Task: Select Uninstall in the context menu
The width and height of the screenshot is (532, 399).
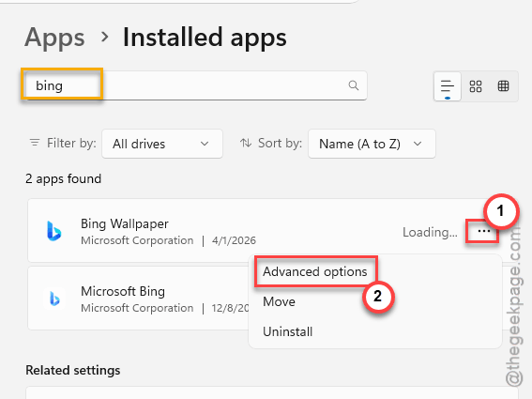Action: click(288, 331)
